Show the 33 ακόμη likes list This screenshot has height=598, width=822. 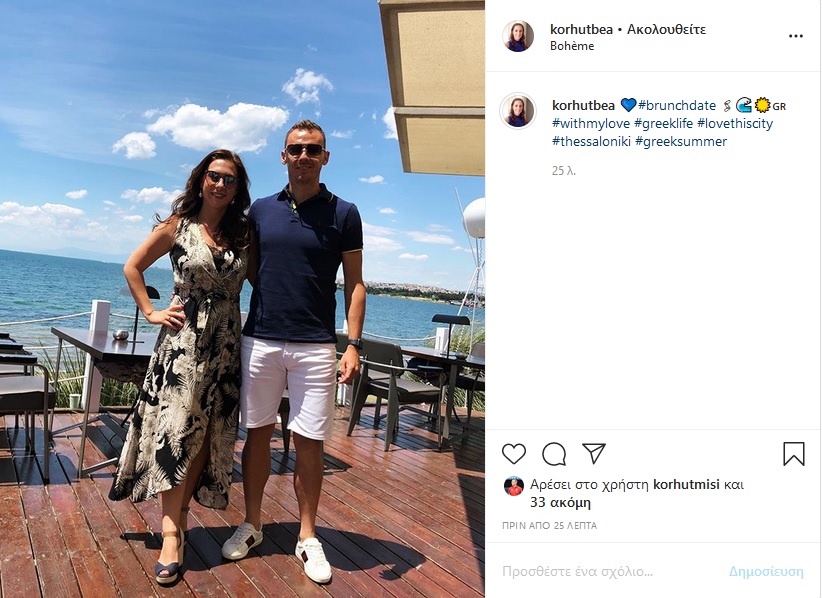560,503
